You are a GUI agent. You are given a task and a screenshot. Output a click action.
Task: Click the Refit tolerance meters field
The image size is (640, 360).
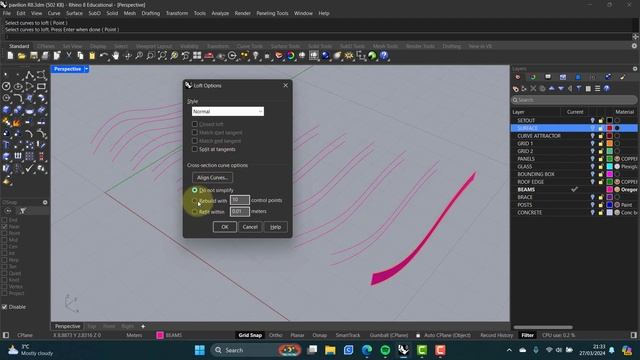click(240, 211)
